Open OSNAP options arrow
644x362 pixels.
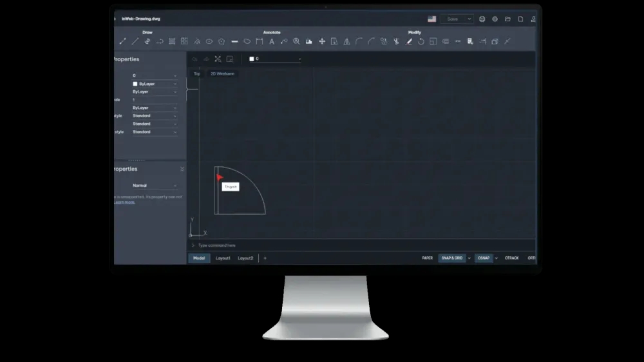(496, 258)
